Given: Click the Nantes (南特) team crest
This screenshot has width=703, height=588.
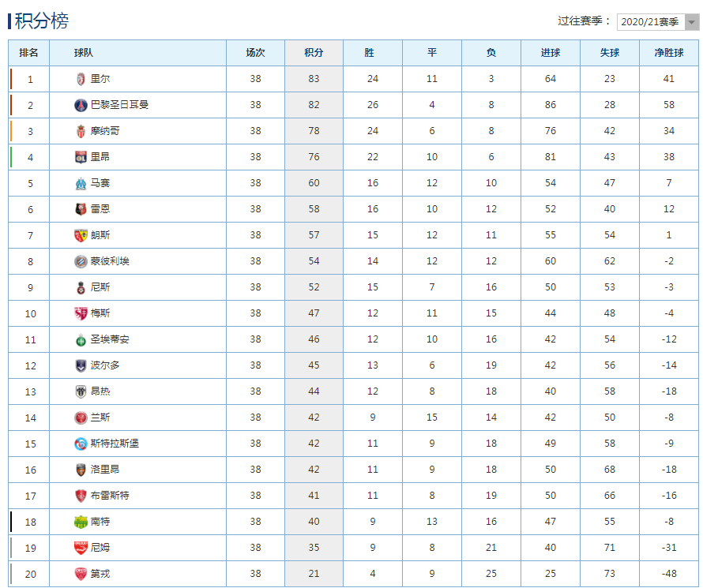Looking at the screenshot, I should coord(80,522).
